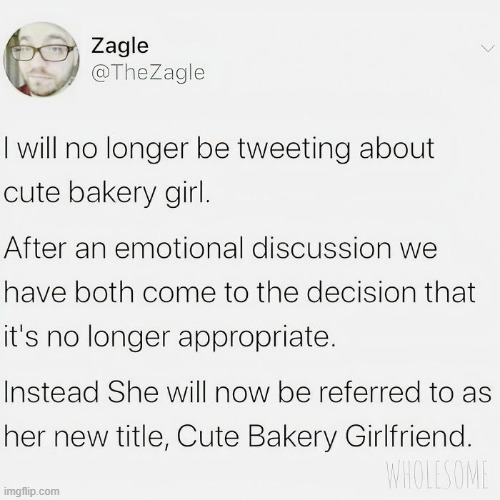Click the WHOLESOME watermark text
The height and width of the screenshot is (500, 500).
(x=434, y=474)
